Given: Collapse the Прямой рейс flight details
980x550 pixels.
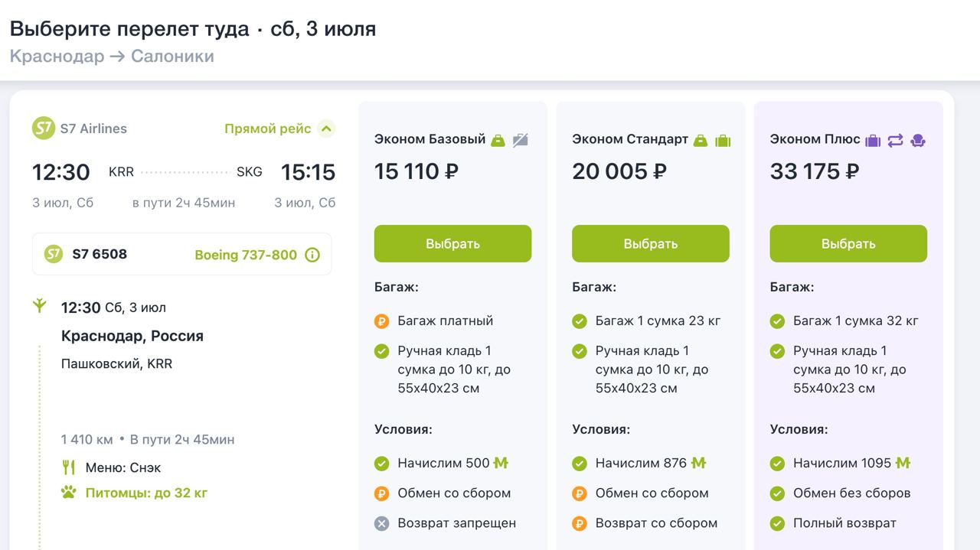Looking at the screenshot, I should pyautogui.click(x=327, y=129).
